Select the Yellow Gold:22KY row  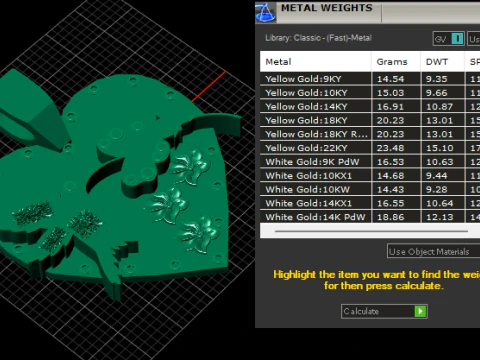[x=370, y=148]
